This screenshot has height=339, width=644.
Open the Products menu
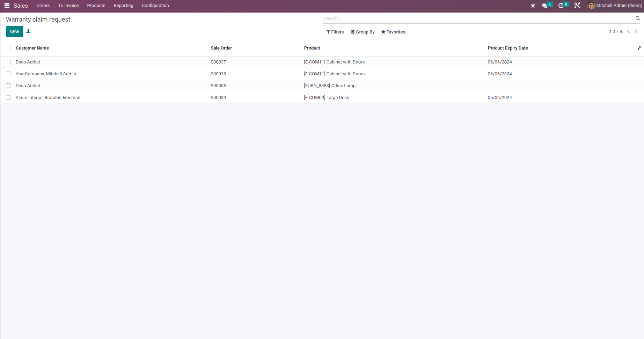(x=96, y=6)
